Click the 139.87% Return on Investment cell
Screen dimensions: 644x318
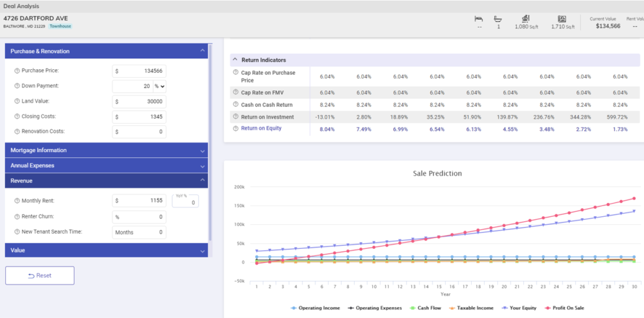coord(508,117)
